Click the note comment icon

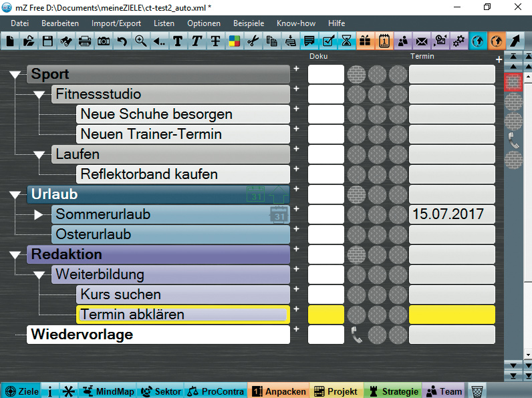[x=309, y=41]
